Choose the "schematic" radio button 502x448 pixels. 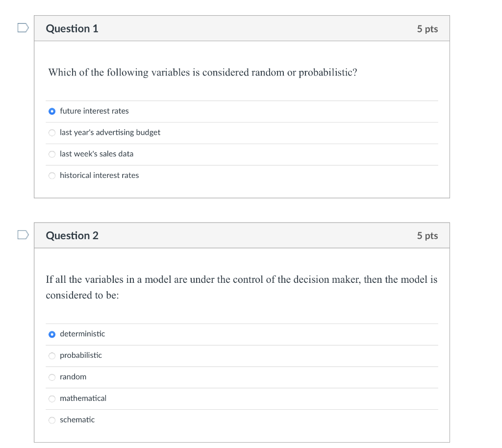(52, 420)
